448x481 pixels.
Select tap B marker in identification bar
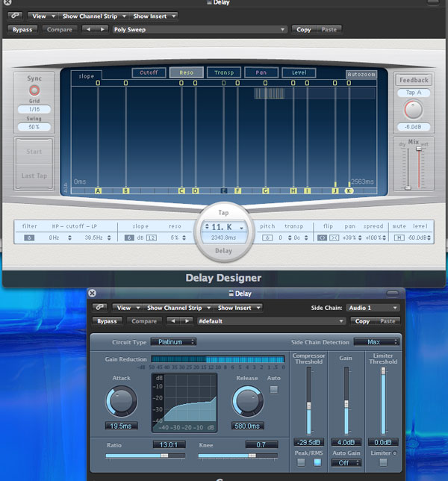pos(125,190)
